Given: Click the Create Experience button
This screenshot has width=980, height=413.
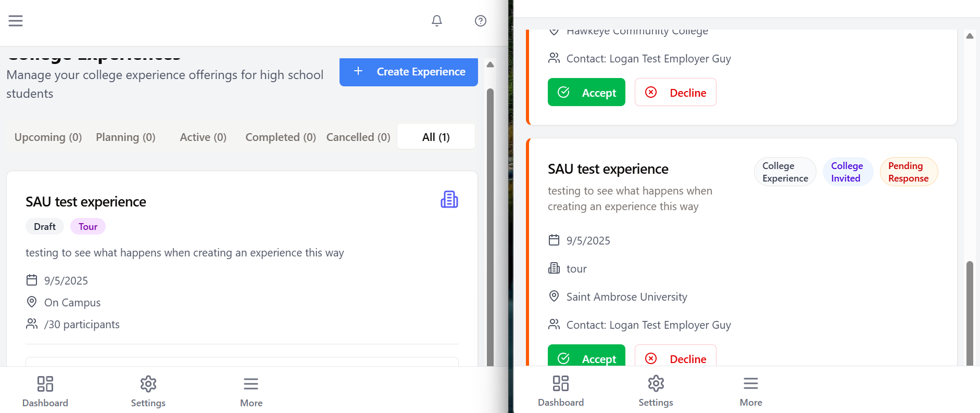Looking at the screenshot, I should tap(409, 72).
